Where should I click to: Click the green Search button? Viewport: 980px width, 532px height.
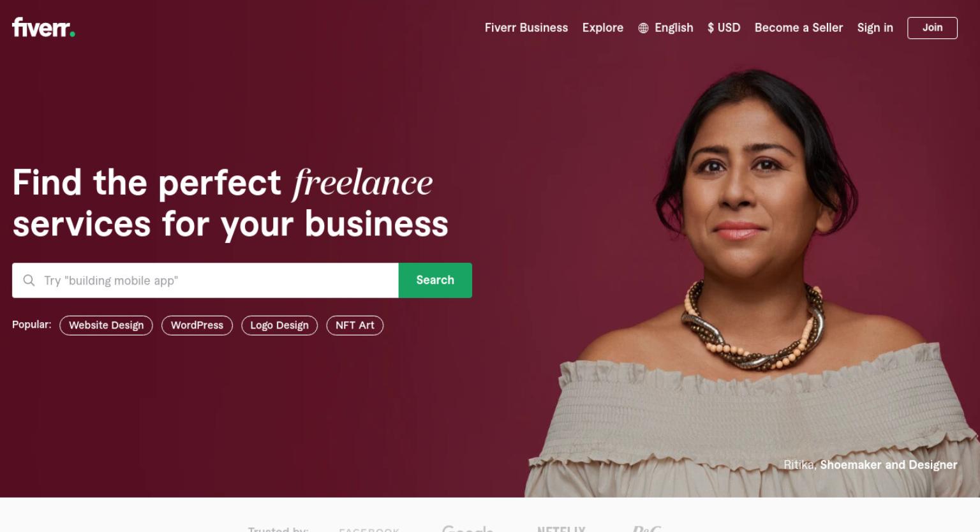[435, 280]
